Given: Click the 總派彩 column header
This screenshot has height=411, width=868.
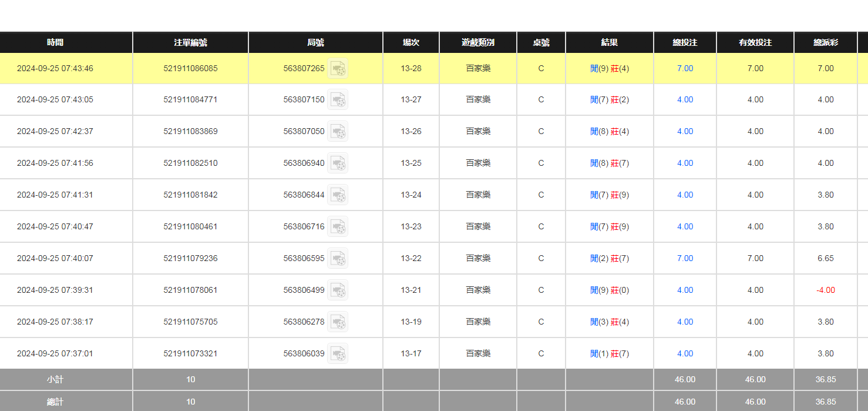Looking at the screenshot, I should [825, 42].
